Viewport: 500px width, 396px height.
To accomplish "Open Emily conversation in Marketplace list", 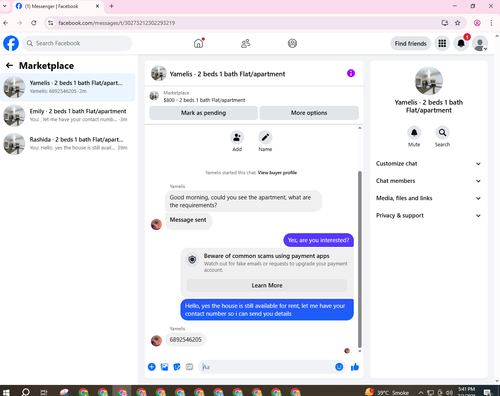I will pyautogui.click(x=68, y=115).
